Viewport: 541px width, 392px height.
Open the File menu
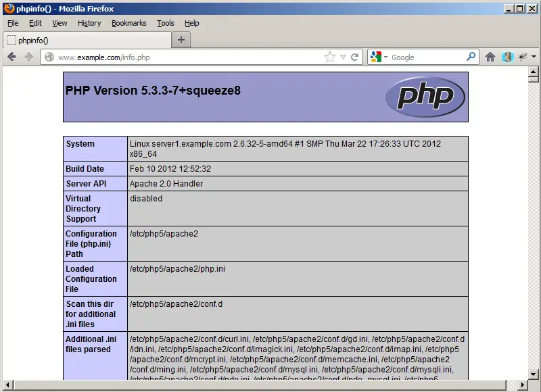13,23
